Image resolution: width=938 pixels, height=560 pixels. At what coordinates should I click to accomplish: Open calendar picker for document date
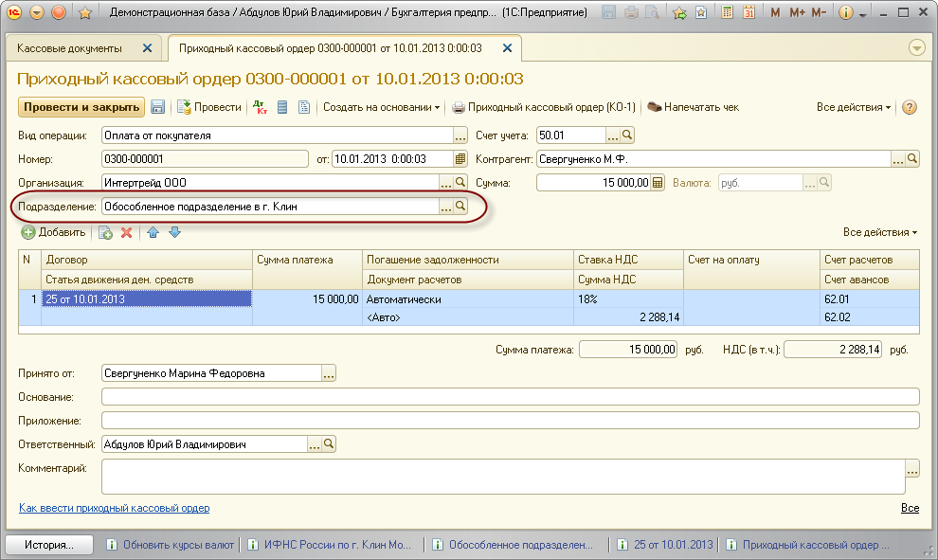coord(460,159)
